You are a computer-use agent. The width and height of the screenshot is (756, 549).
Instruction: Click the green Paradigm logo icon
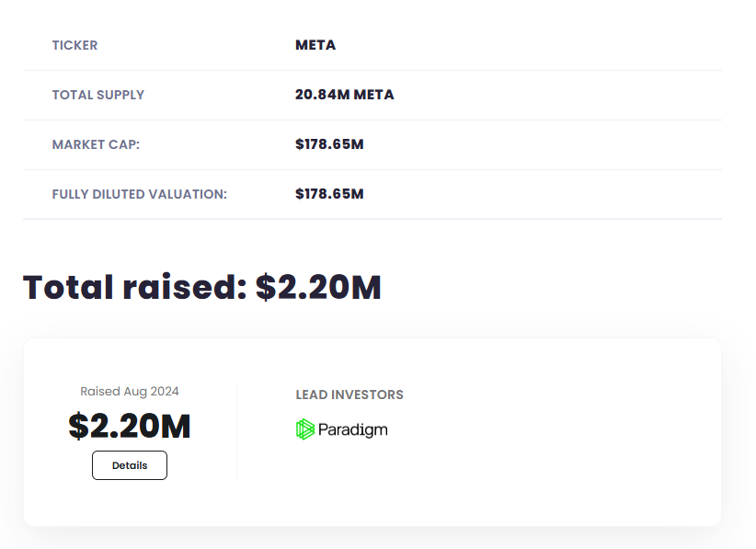point(305,429)
